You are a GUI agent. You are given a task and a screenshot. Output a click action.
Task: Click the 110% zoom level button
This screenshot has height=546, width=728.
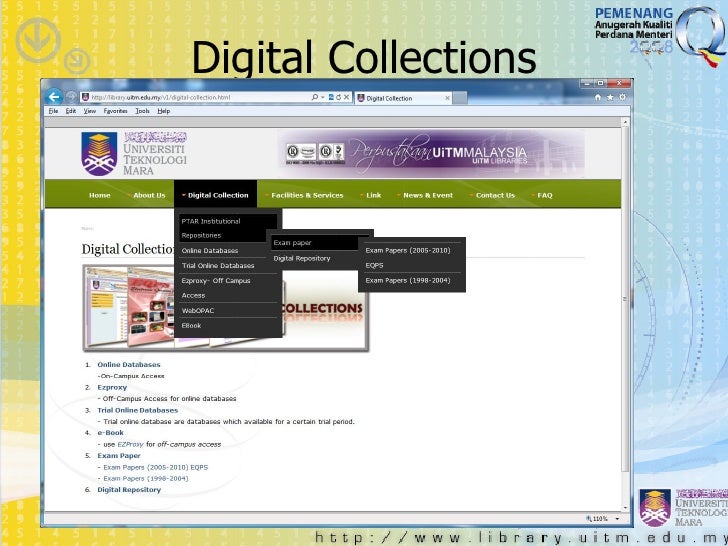[600, 519]
